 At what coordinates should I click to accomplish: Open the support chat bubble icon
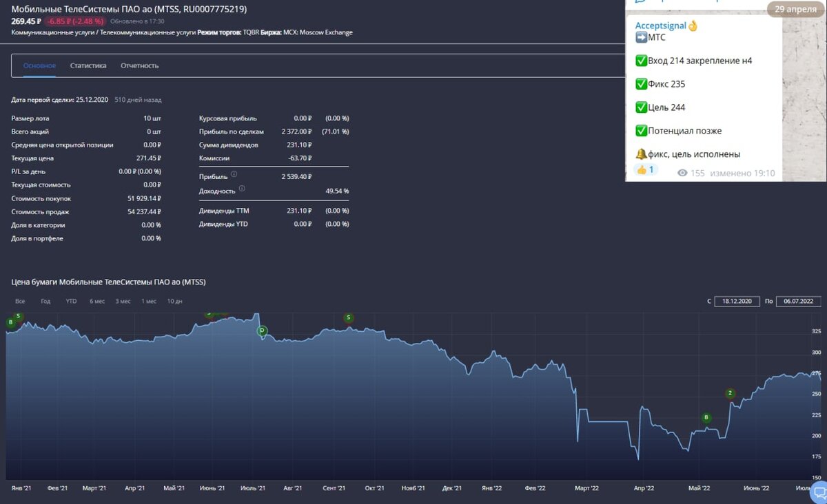tap(819, 493)
